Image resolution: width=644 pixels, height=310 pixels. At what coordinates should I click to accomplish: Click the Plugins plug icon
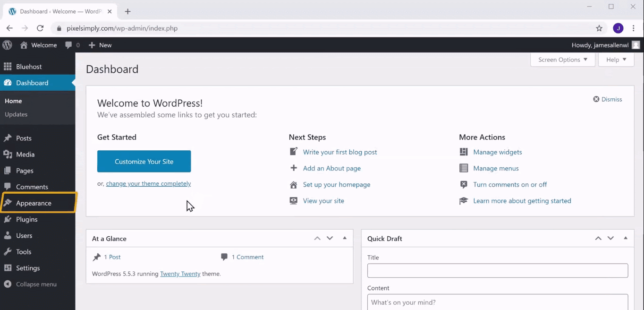click(x=8, y=219)
